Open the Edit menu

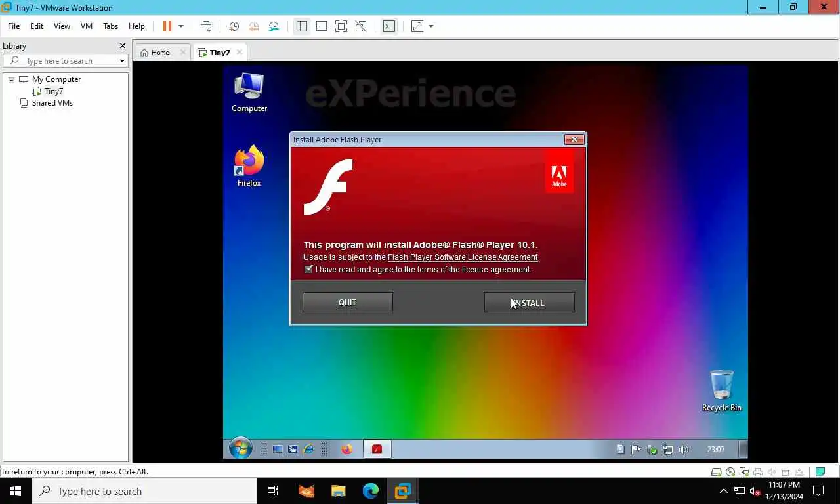pos(37,26)
